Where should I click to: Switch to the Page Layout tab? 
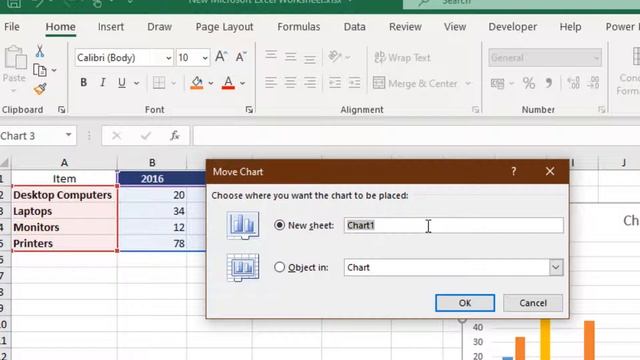[x=224, y=27]
